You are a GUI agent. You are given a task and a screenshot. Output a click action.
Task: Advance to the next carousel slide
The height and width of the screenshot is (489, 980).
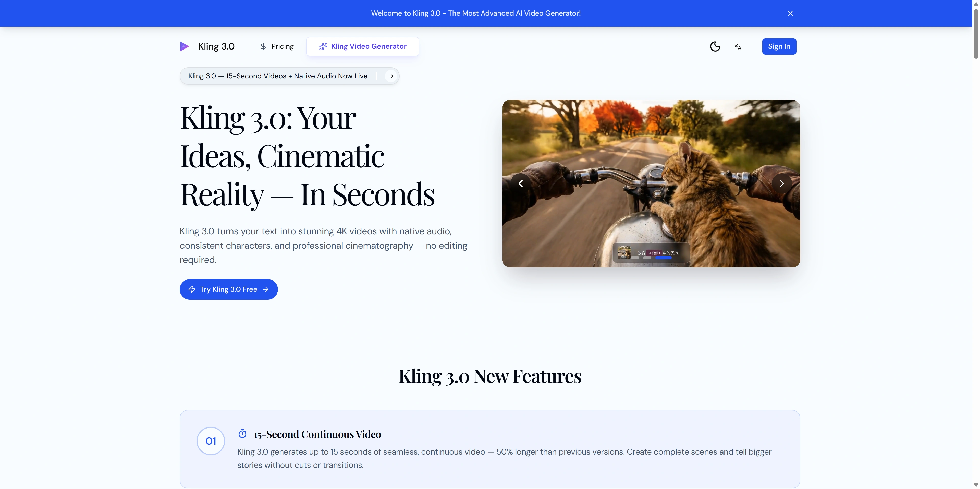[x=781, y=184]
